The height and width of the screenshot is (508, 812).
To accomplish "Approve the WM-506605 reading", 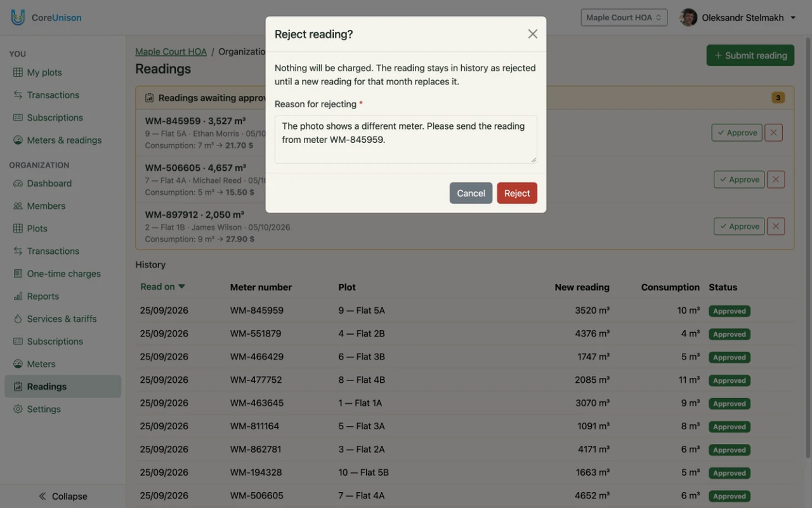I will [x=739, y=180].
